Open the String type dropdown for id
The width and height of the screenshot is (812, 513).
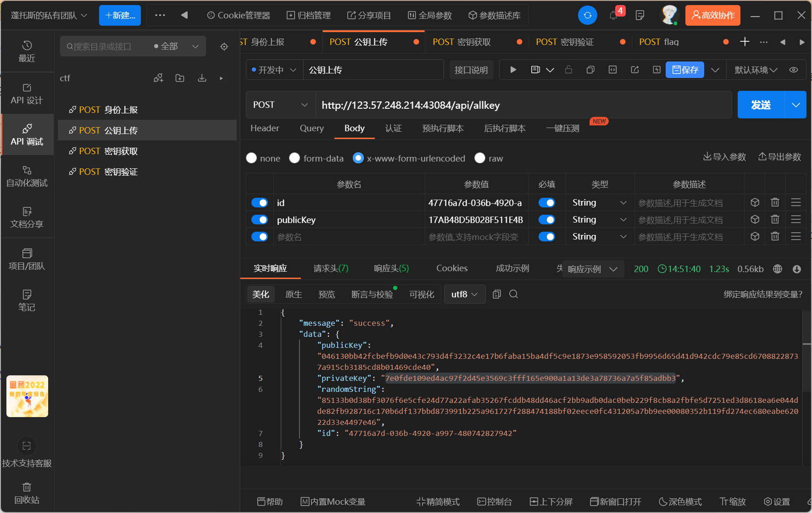[600, 202]
